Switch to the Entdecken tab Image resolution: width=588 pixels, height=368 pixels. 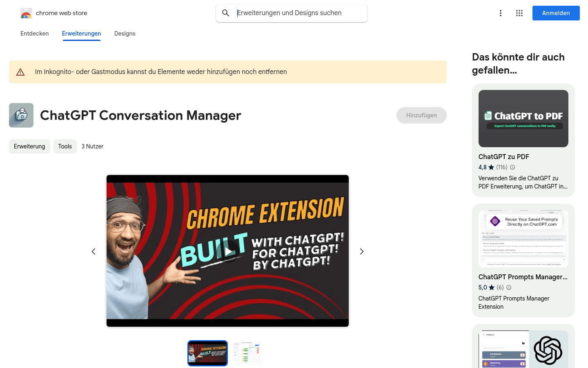35,34
